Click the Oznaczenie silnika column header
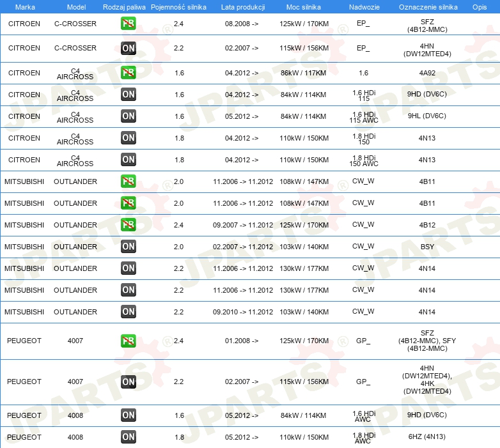The height and width of the screenshot is (448, 500). (x=428, y=6)
